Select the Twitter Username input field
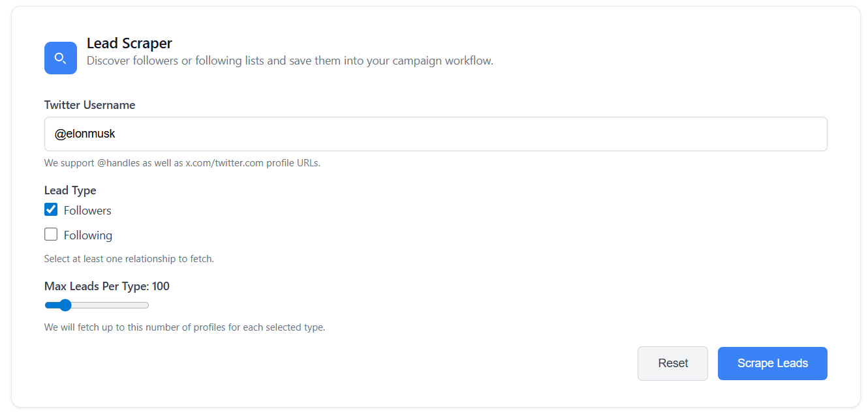The height and width of the screenshot is (418, 868). pyautogui.click(x=435, y=134)
